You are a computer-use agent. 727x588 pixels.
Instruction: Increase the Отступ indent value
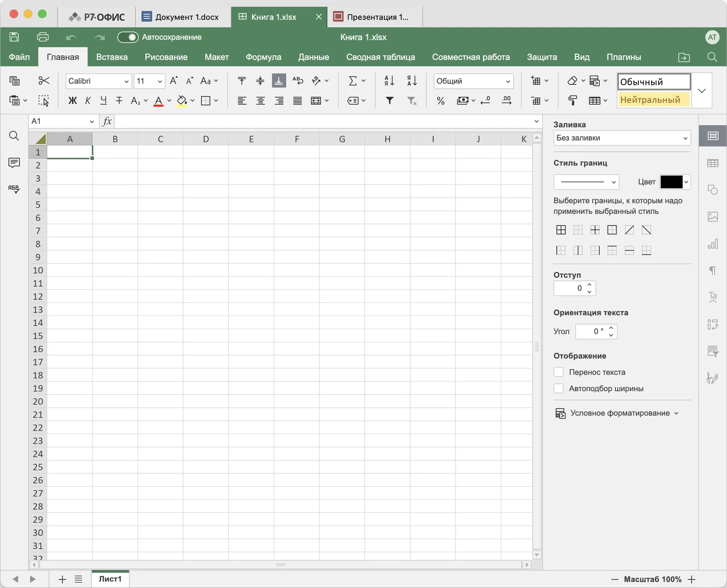(x=589, y=285)
